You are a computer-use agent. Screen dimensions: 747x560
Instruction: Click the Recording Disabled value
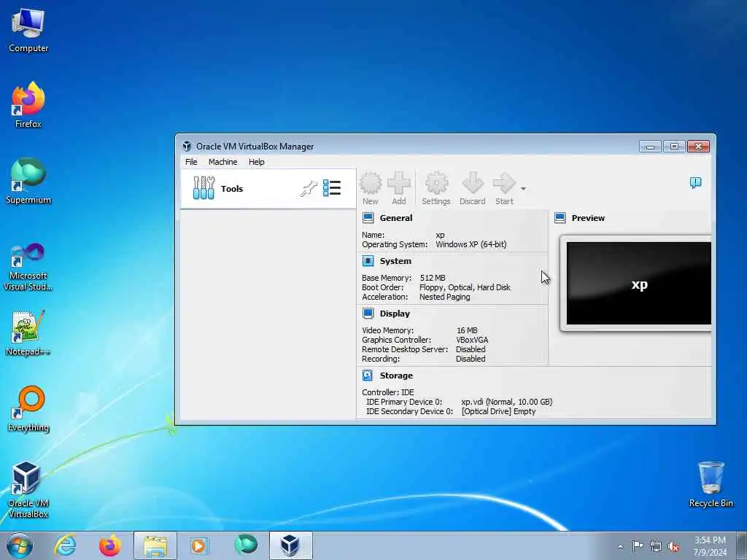coord(471,359)
